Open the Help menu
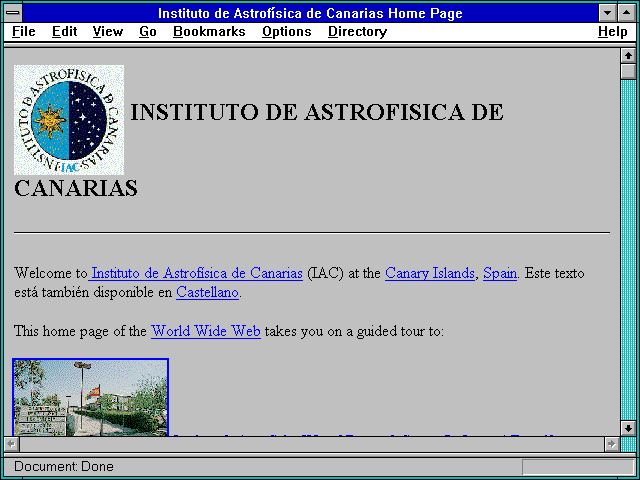The height and width of the screenshot is (480, 640). click(x=613, y=32)
